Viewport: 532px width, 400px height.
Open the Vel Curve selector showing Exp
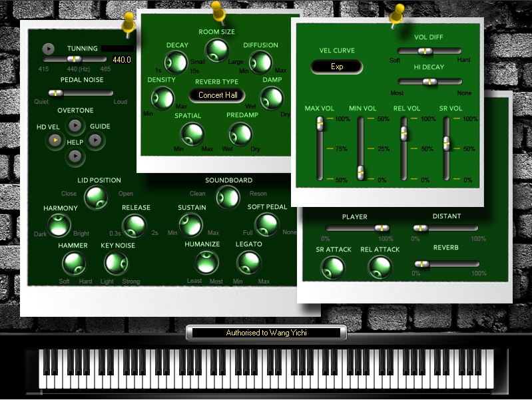point(337,67)
